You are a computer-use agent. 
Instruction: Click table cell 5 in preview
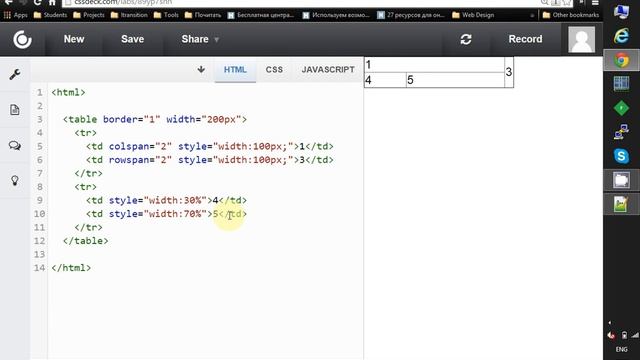pos(455,80)
